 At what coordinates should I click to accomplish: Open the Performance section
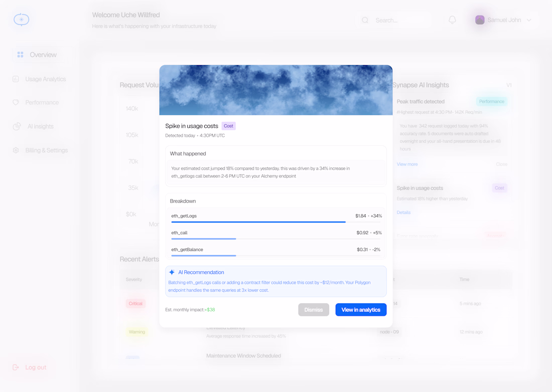[x=42, y=102]
